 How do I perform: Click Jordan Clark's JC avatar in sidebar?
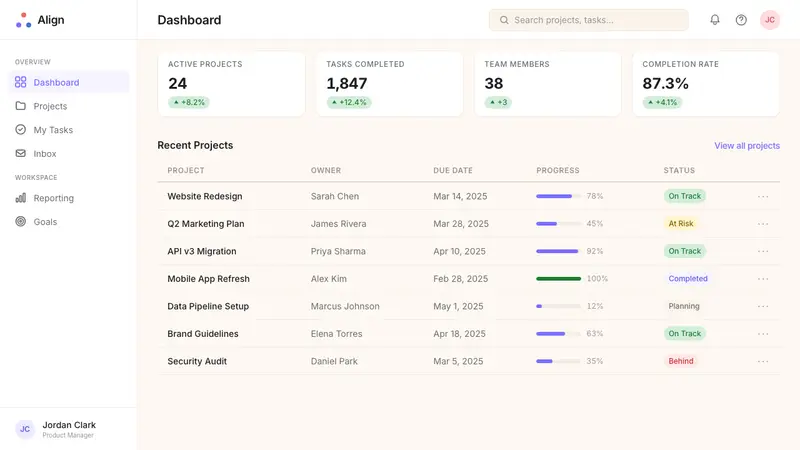click(x=25, y=429)
